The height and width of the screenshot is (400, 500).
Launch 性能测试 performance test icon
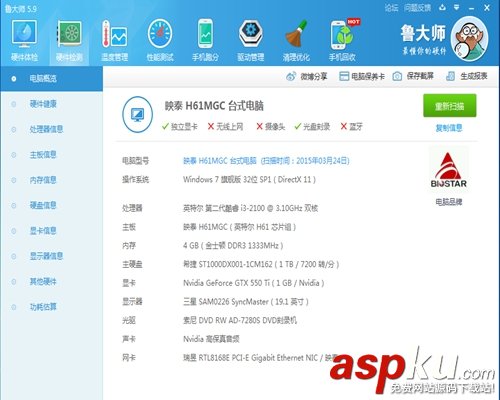pyautogui.click(x=160, y=40)
